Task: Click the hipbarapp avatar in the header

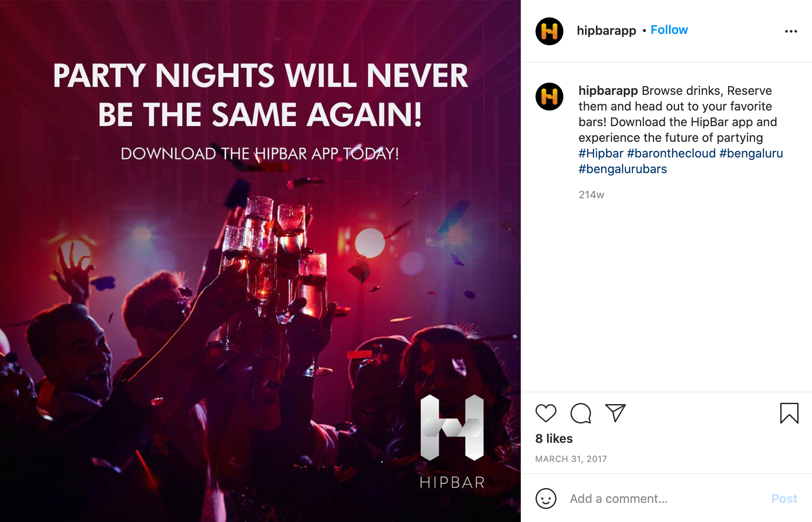Action: (549, 31)
